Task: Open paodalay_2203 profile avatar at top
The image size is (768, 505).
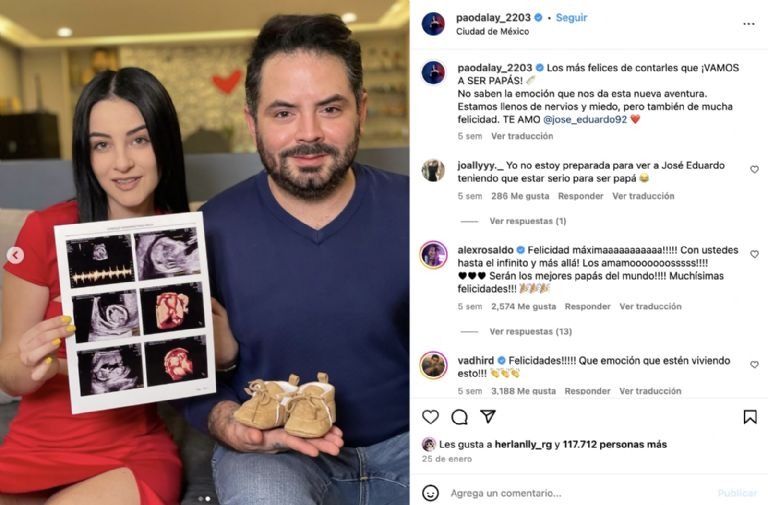Action: pos(433,24)
